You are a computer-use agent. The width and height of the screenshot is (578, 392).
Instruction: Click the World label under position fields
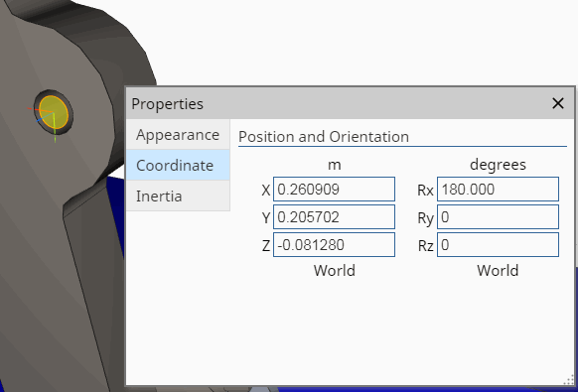(335, 270)
